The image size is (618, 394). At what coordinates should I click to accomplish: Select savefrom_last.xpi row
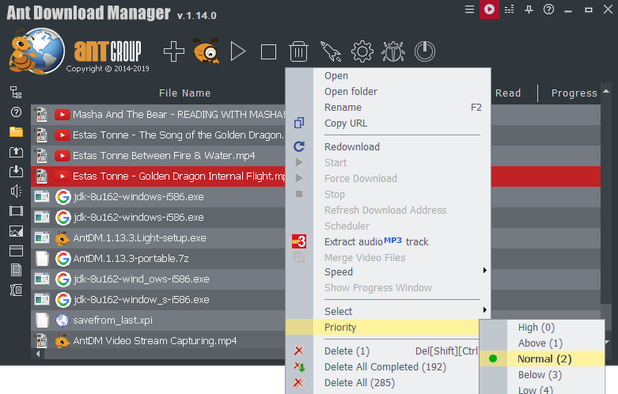click(158, 320)
